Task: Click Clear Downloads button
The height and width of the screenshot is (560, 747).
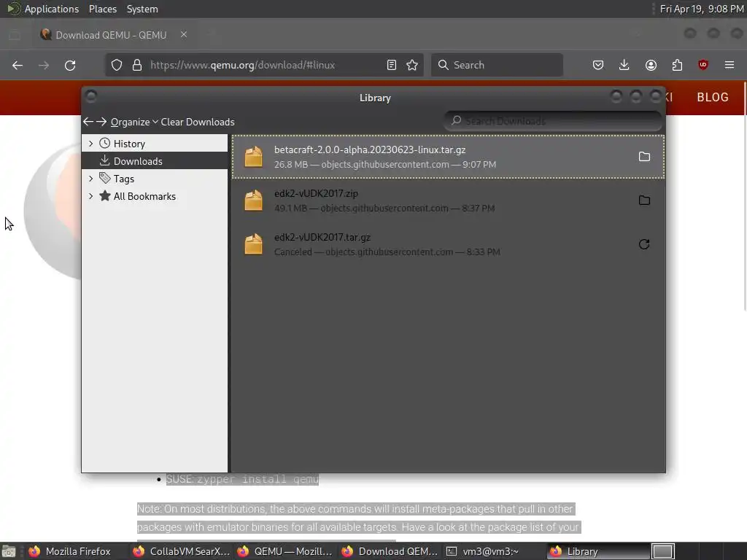Action: (x=198, y=122)
